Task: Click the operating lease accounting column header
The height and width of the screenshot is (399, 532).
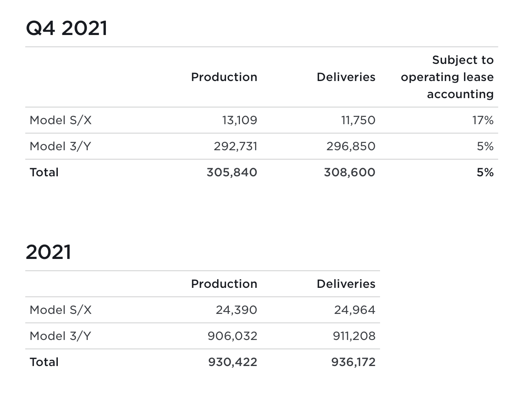Action: (447, 77)
